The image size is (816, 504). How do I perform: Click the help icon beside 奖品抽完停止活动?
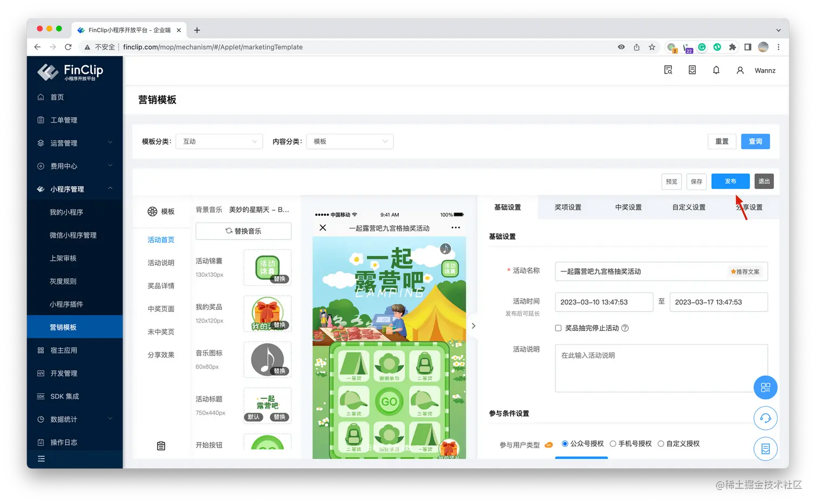click(x=625, y=328)
